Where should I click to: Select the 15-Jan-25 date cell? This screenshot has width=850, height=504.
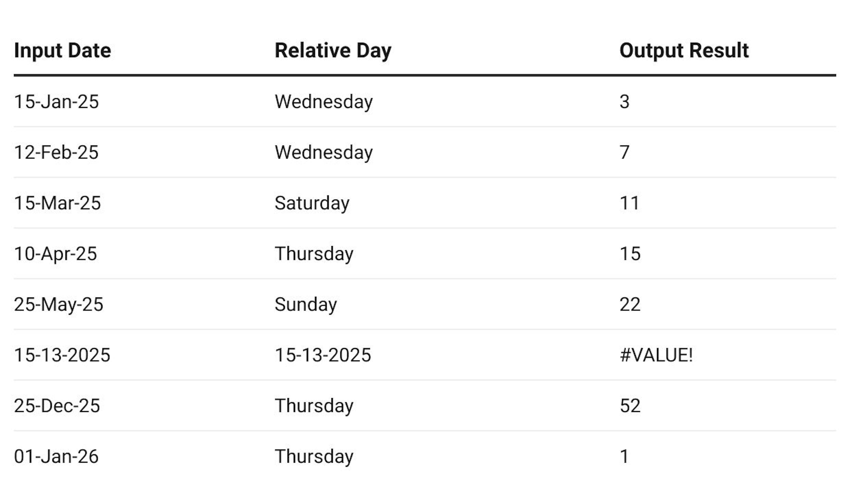(x=56, y=102)
